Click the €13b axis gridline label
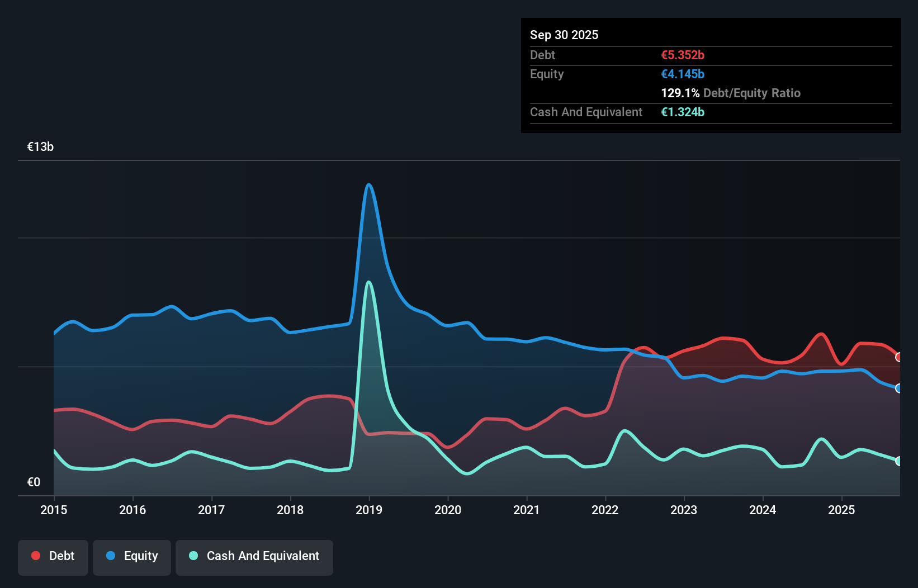 (x=40, y=146)
